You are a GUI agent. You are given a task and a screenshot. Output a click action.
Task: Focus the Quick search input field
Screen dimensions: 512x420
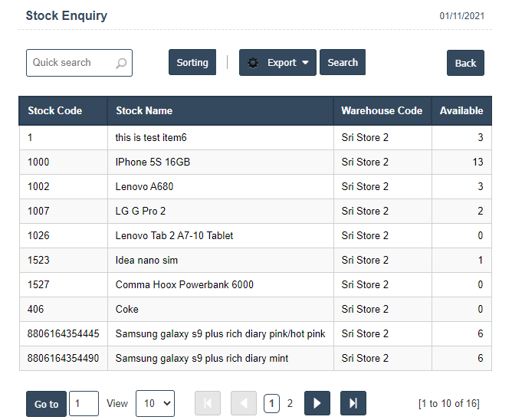coord(72,63)
